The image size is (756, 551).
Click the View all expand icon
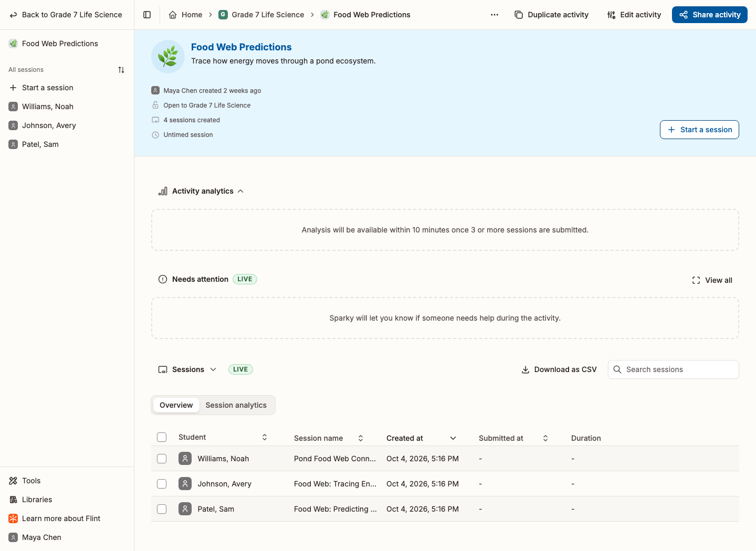[696, 280]
